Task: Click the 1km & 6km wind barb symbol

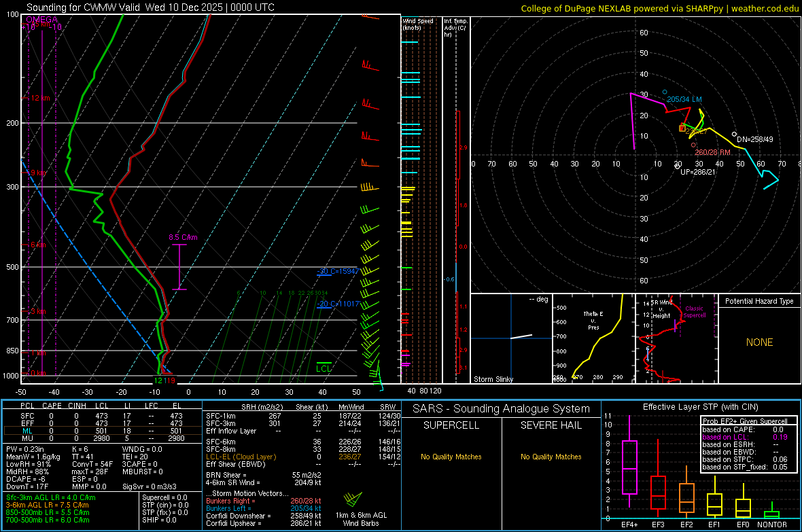Action: pos(353,499)
